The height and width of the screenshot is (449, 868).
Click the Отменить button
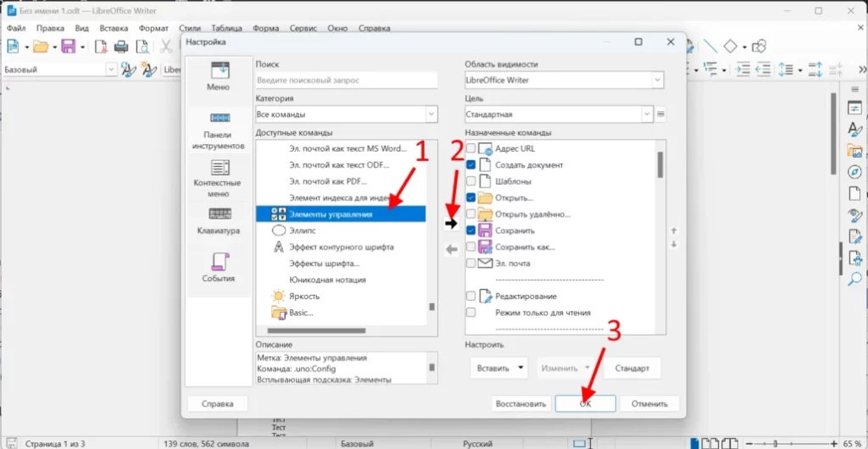coord(649,403)
